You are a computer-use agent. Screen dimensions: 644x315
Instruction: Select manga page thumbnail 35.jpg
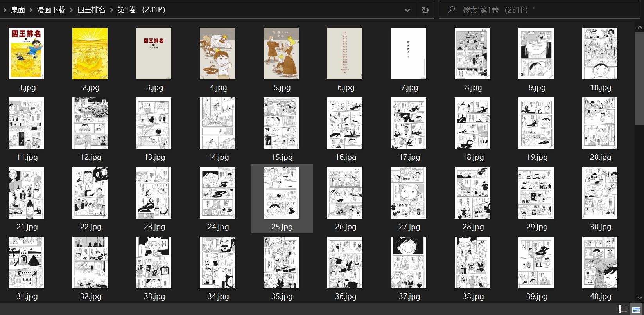click(x=282, y=263)
